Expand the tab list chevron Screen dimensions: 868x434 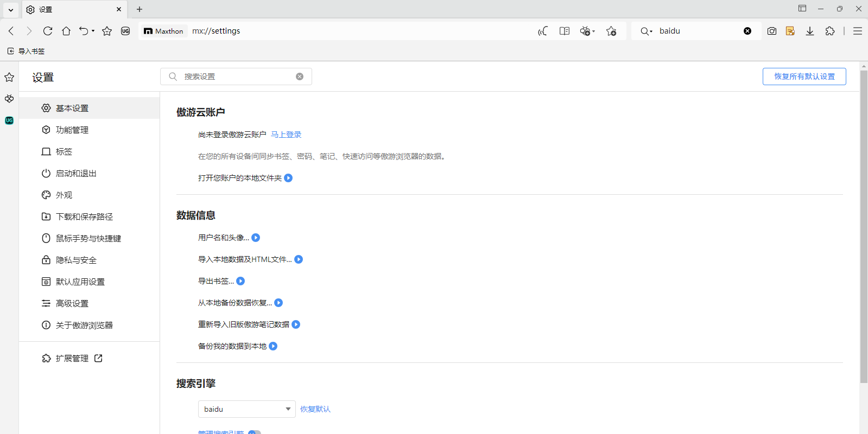click(x=10, y=9)
